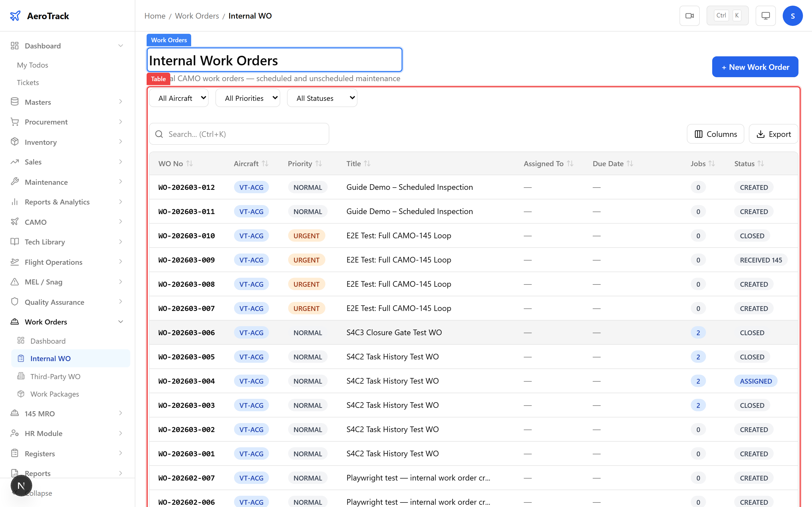
Task: Click the + New Work Order button
Action: [755, 67]
